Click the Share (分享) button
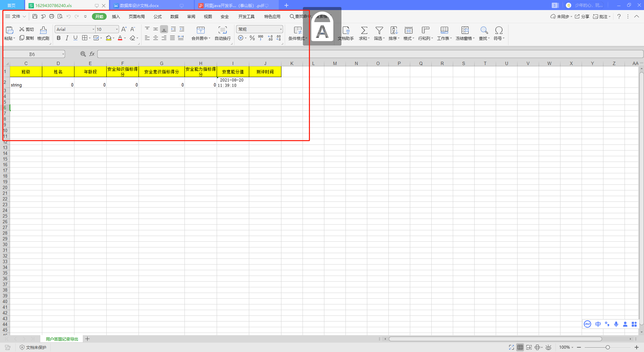Viewport: 644px width, 352px height. point(582,16)
